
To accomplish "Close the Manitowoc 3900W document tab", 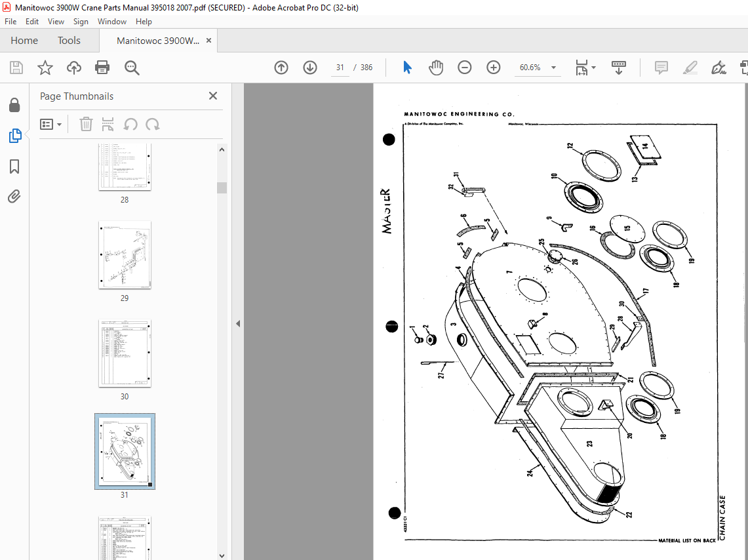I will pyautogui.click(x=208, y=41).
